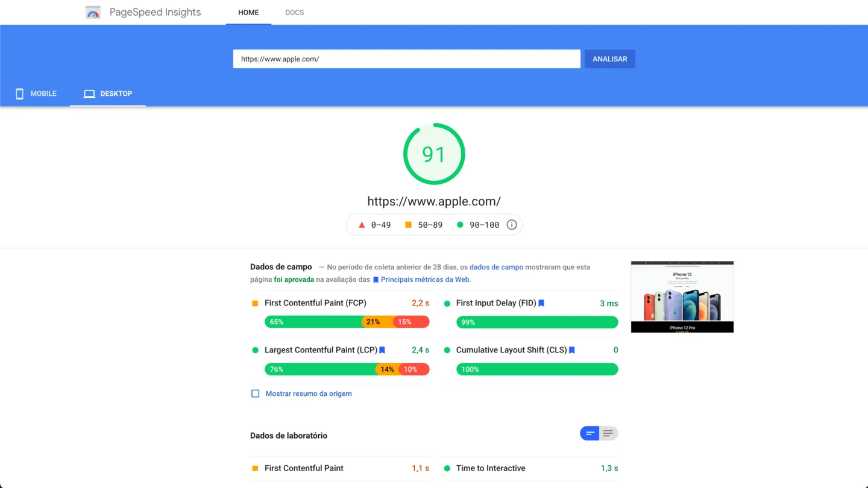Viewport: 868px width, 488px height.
Task: Click the FCP distribution bar 65% segment
Action: click(313, 322)
